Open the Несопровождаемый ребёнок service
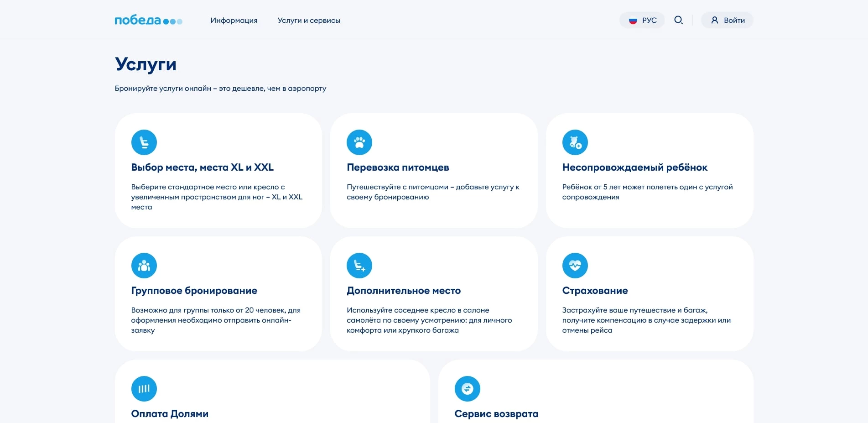868x423 pixels. click(x=634, y=167)
